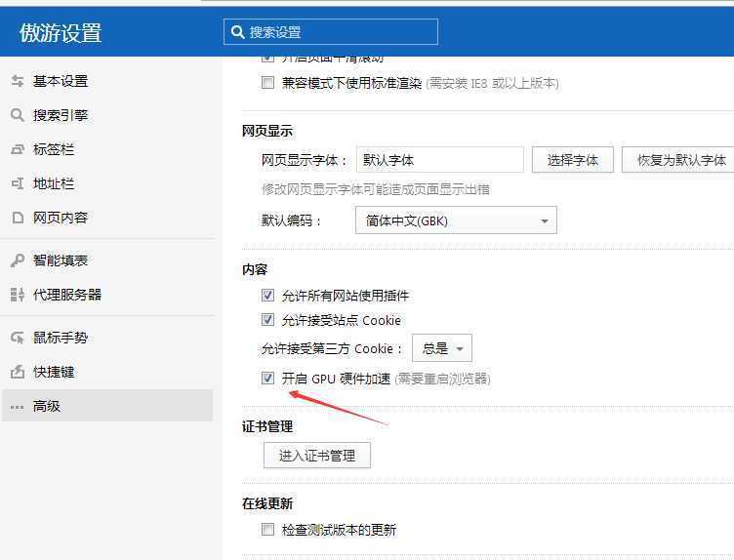734x560 pixels.
Task: Open 鼠标手势 settings
Action: (x=61, y=338)
